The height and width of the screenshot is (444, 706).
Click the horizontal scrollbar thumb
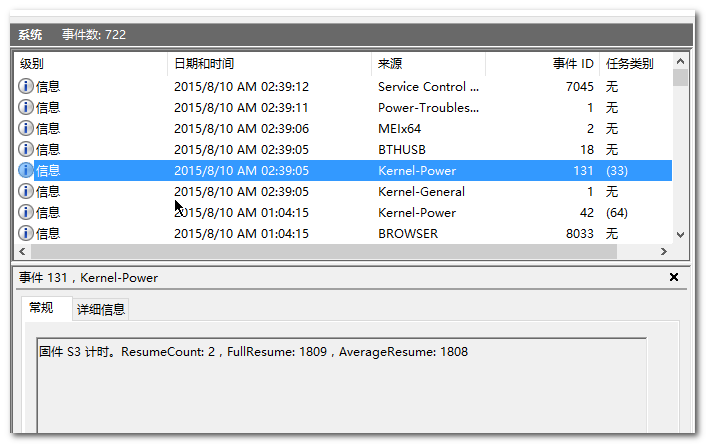(324, 251)
